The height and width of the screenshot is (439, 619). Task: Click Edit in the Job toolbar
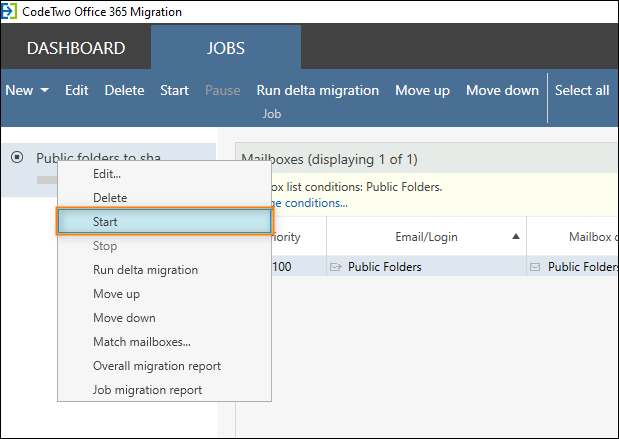[x=77, y=90]
